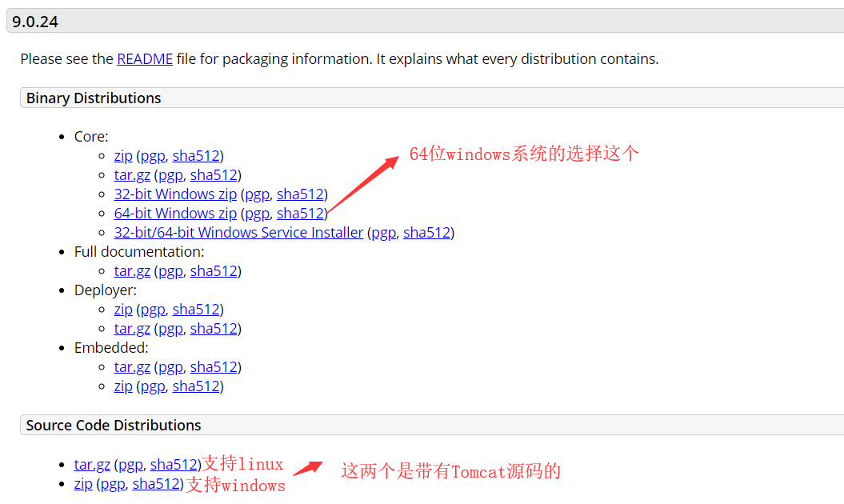Select the 9.0.24 version heading
844x504 pixels.
click(35, 22)
